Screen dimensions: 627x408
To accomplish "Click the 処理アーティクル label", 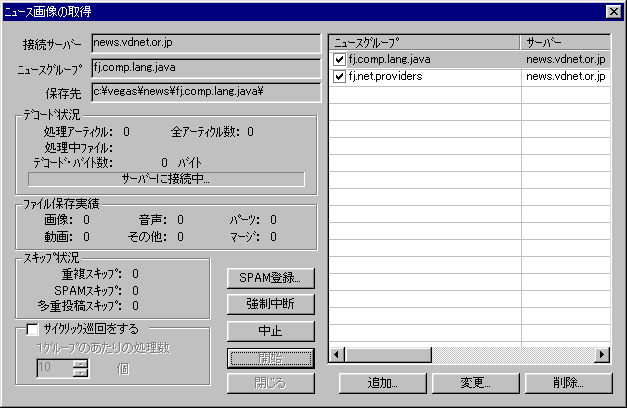I will pos(78,132).
